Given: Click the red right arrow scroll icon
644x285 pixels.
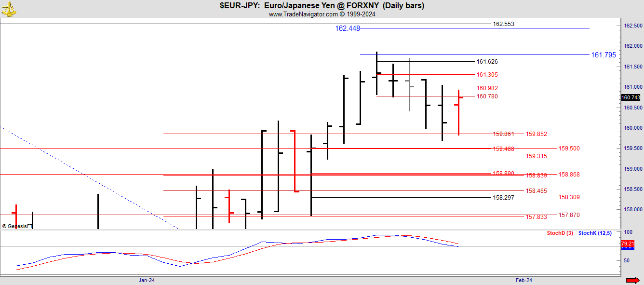Looking at the screenshot, I should [x=632, y=280].
